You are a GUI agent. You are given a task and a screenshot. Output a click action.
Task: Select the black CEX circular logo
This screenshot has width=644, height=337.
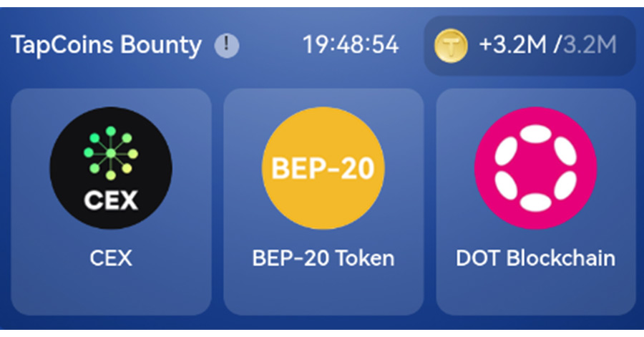pyautogui.click(x=111, y=168)
